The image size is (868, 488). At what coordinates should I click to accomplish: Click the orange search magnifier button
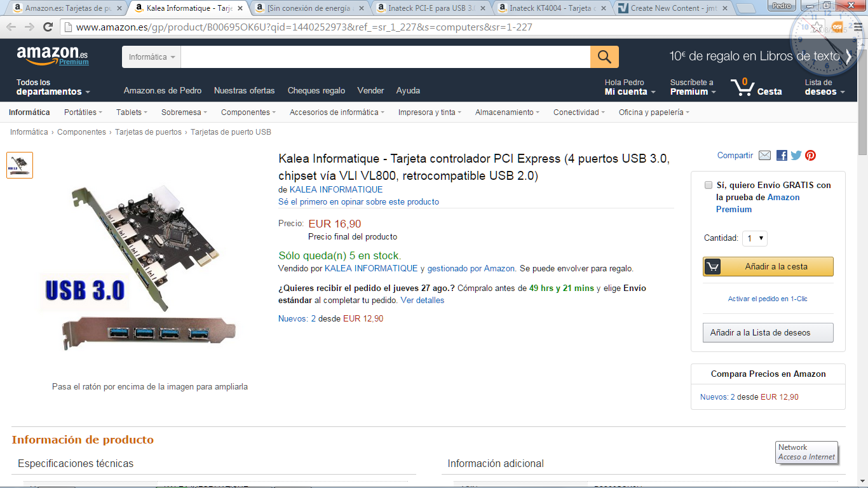click(604, 57)
